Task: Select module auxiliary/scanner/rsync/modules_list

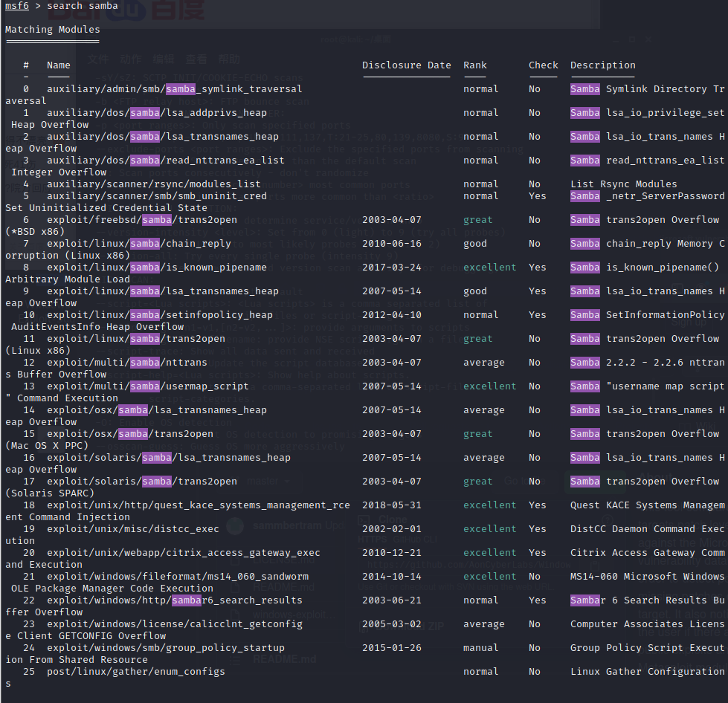Action: pyautogui.click(x=154, y=184)
